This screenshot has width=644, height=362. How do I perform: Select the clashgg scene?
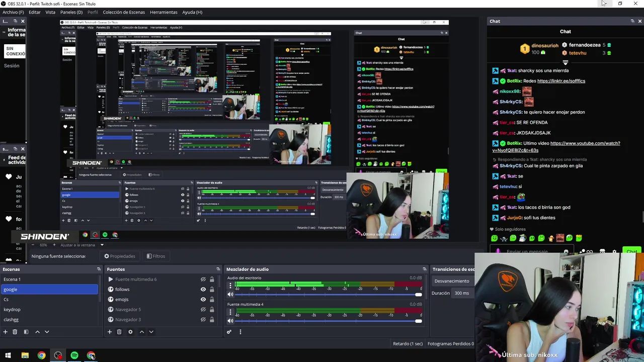pyautogui.click(x=49, y=320)
